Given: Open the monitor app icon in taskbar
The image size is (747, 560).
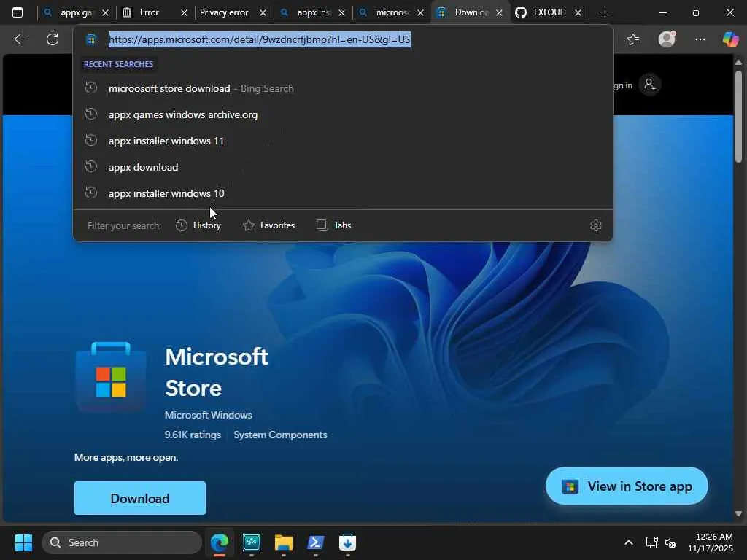Looking at the screenshot, I should pos(252,542).
